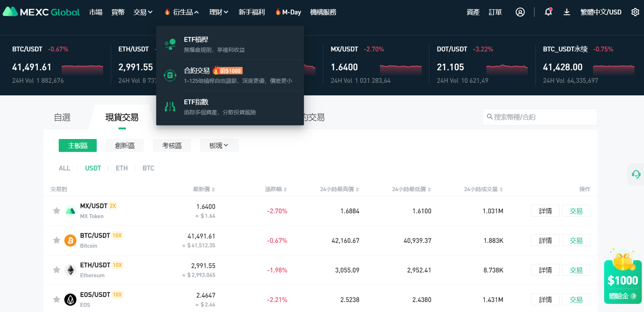Favorite MX/USDT with the star

click(x=56, y=211)
